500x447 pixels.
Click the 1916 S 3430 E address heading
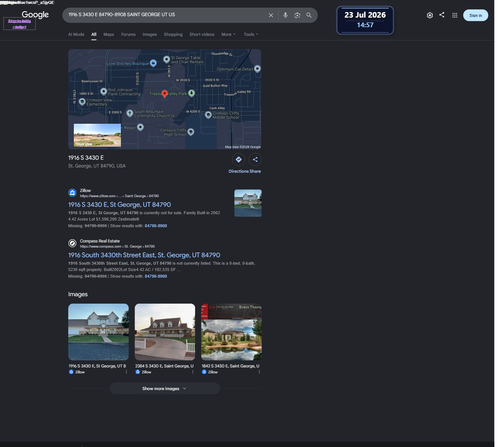[86, 158]
